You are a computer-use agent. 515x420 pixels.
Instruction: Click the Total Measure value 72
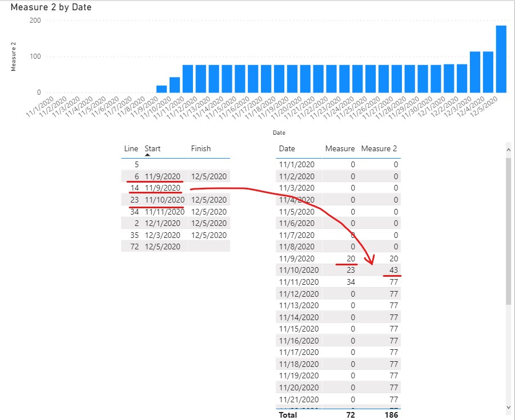[351, 415]
